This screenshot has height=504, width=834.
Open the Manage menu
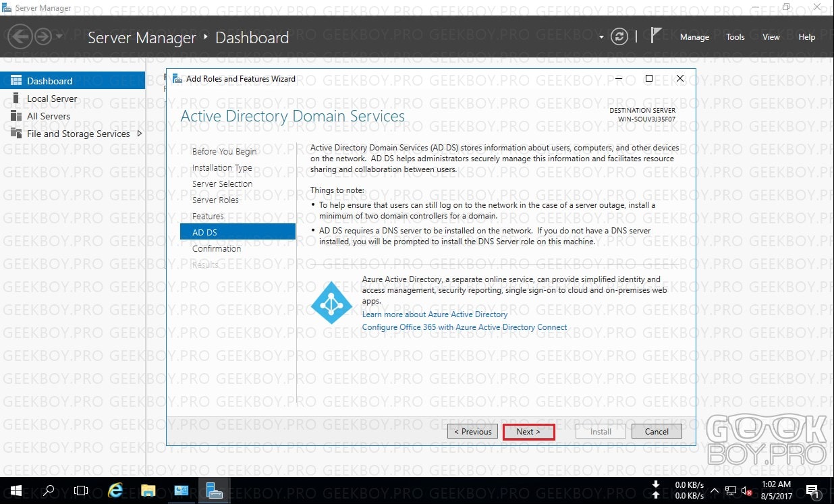(x=694, y=37)
